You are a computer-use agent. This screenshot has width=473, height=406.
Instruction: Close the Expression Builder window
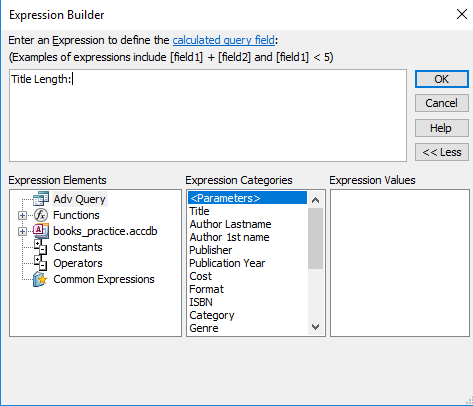462,14
